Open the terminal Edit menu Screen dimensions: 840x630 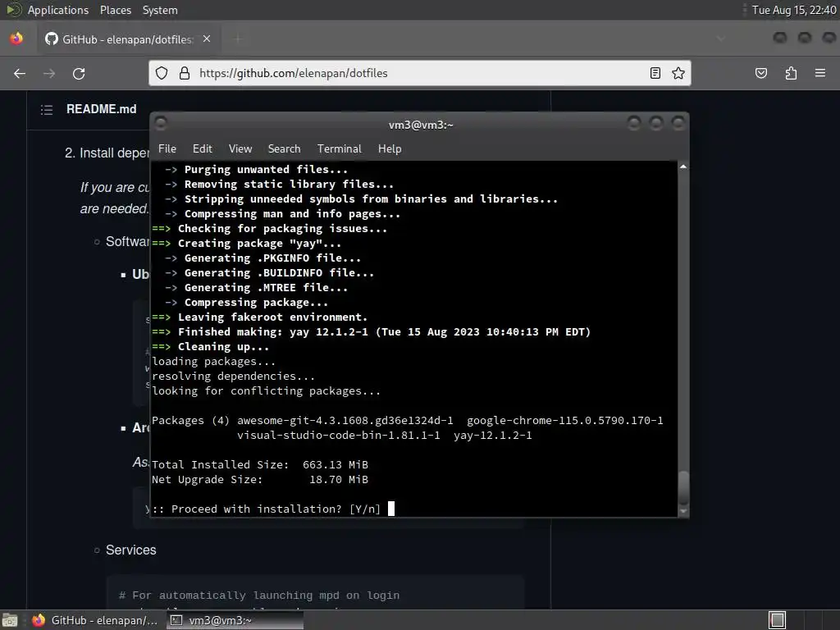click(x=203, y=149)
